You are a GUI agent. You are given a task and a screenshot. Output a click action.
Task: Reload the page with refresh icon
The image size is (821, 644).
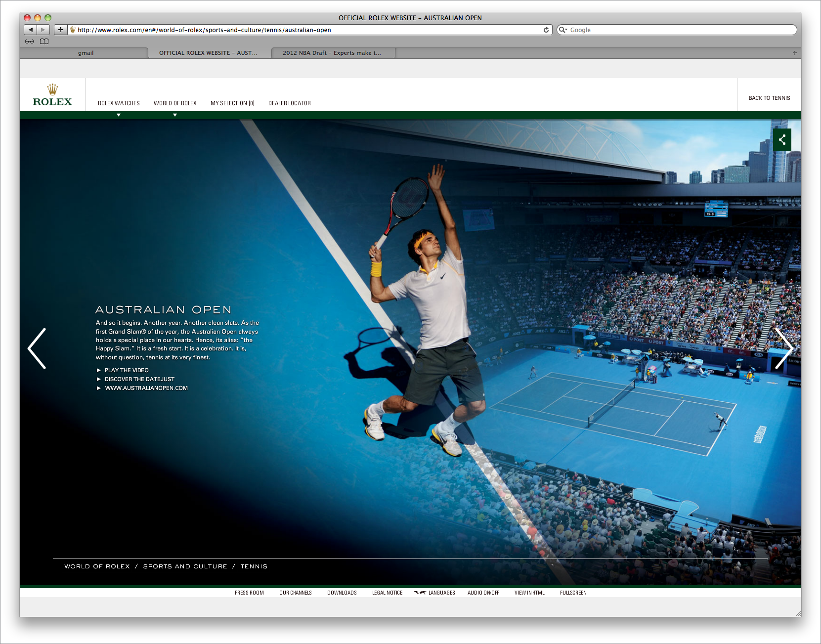pos(546,30)
